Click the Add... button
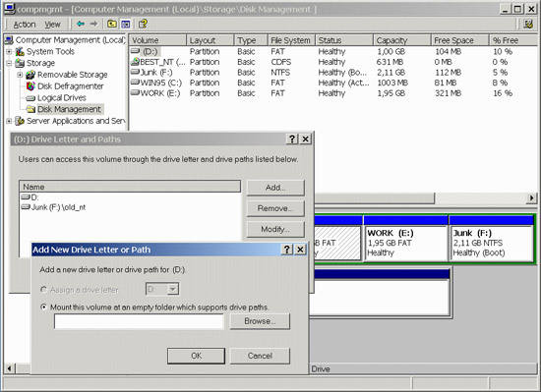This screenshot has height=392, width=541. tap(275, 188)
